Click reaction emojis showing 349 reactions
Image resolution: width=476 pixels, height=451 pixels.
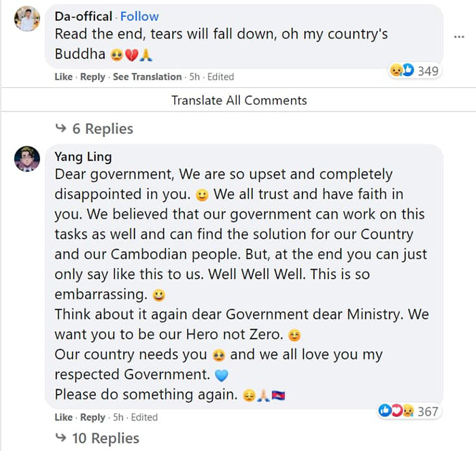click(x=401, y=70)
